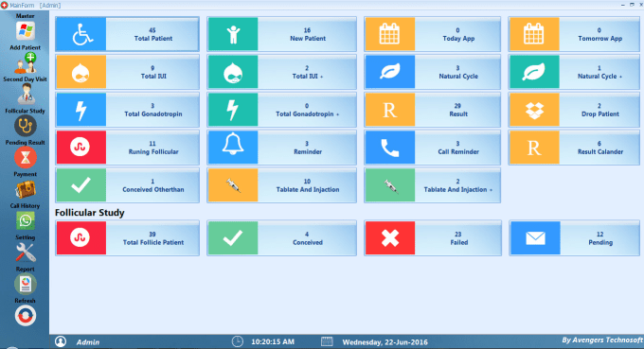The height and width of the screenshot is (349, 644).
Task: Click the Call Reminder phone icon
Action: coord(390,148)
